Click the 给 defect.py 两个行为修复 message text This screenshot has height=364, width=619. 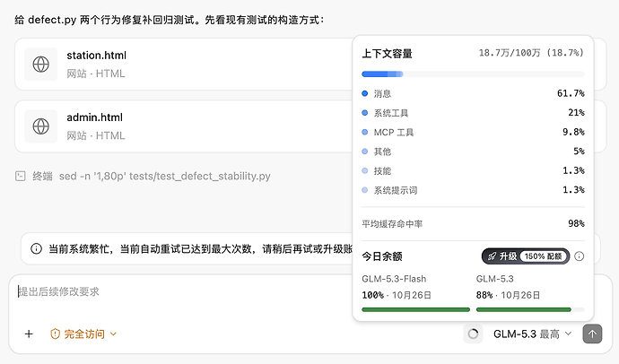(170, 20)
